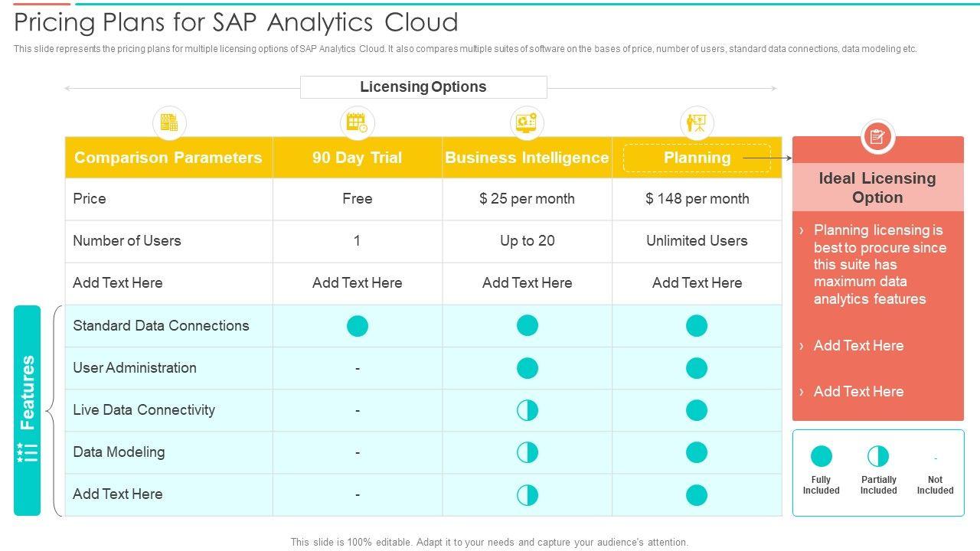This screenshot has width=980, height=551.
Task: Click the Planning circle in the Data Modeling row
Action: (697, 452)
